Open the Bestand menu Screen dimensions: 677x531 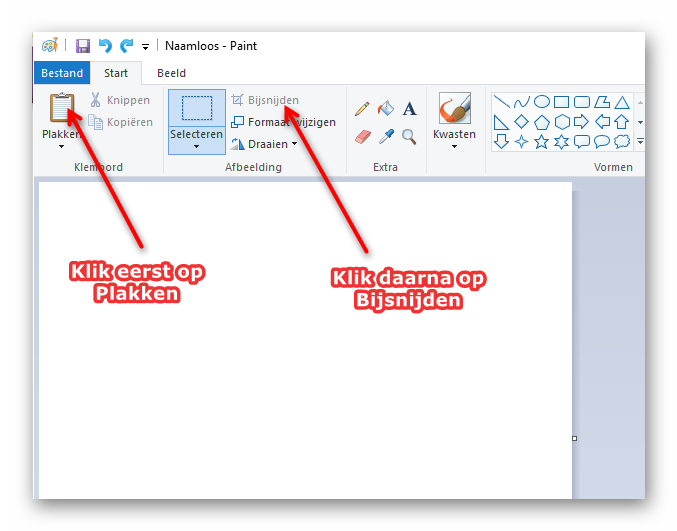click(x=62, y=73)
